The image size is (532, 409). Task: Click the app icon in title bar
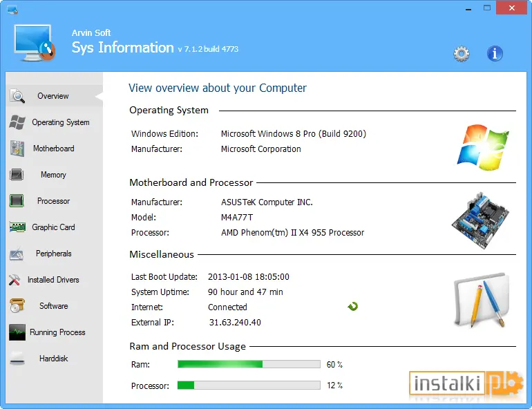(x=12, y=10)
